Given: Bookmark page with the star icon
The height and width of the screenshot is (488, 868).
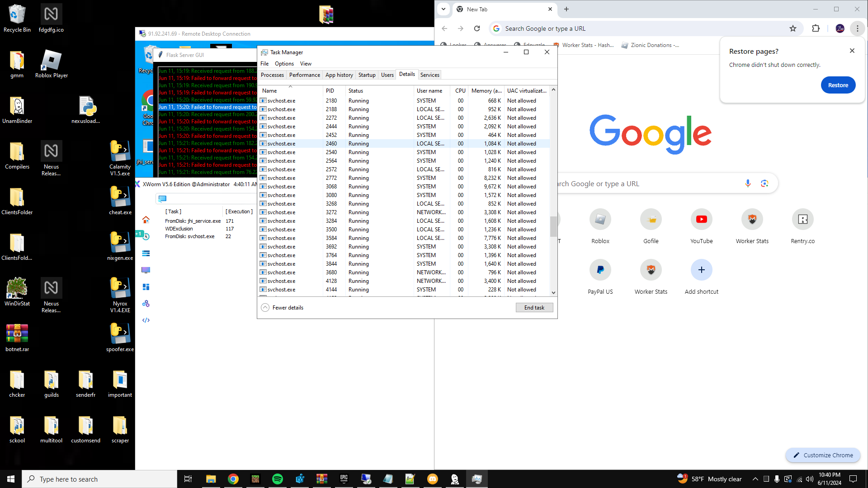Looking at the screenshot, I should 793,28.
